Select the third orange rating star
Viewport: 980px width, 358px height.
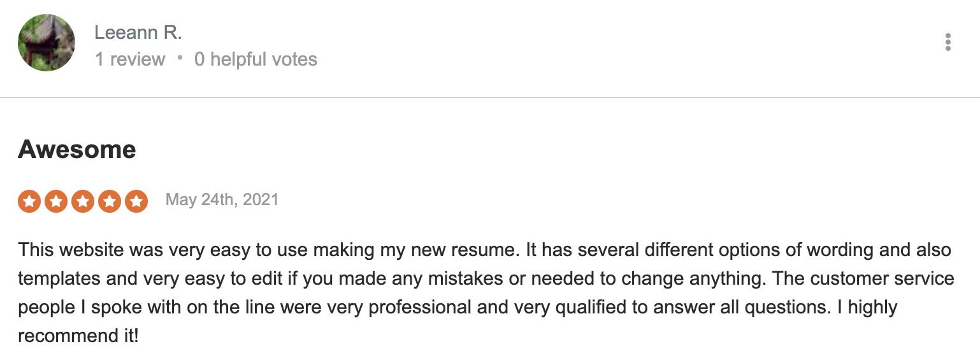point(83,201)
